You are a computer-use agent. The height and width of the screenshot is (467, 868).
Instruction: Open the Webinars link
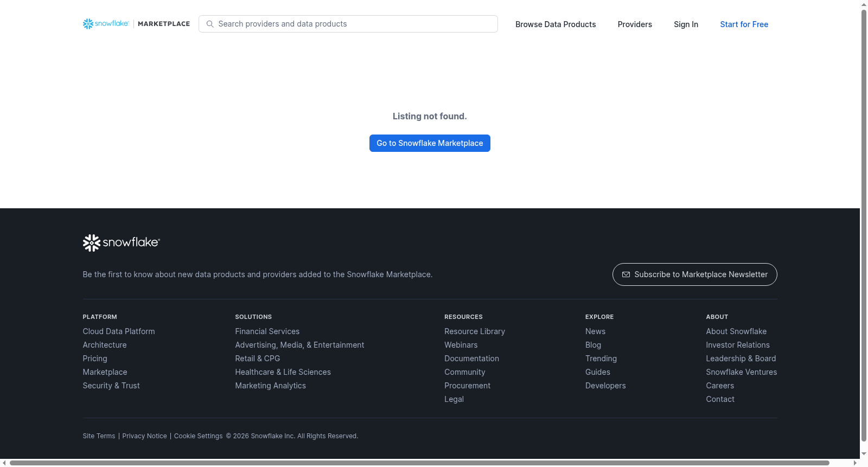pos(461,345)
